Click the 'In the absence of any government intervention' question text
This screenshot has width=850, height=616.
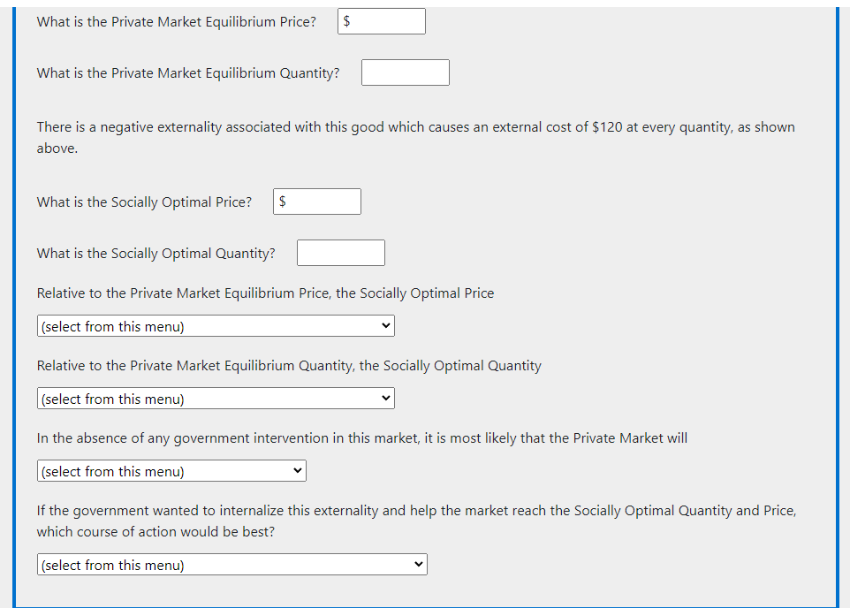(362, 438)
